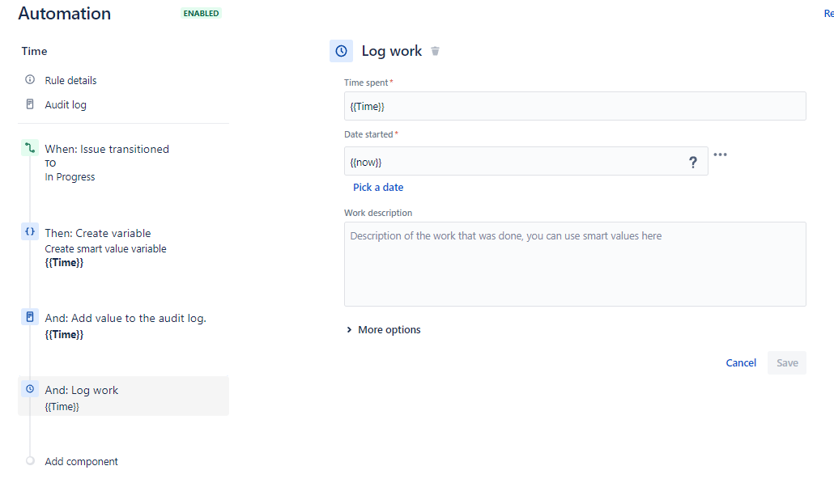Screen dimensions: 834x504
Task: Open smart value help via question mark icon
Action: point(693,162)
